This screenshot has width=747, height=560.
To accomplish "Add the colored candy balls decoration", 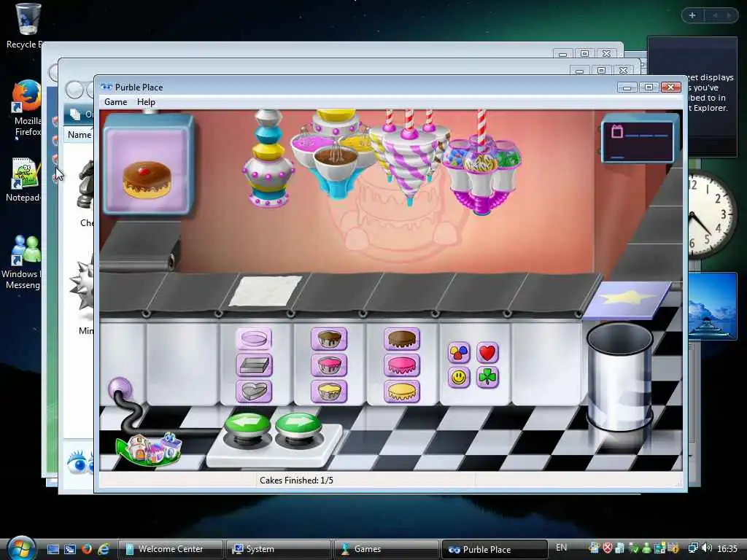I will (x=459, y=353).
